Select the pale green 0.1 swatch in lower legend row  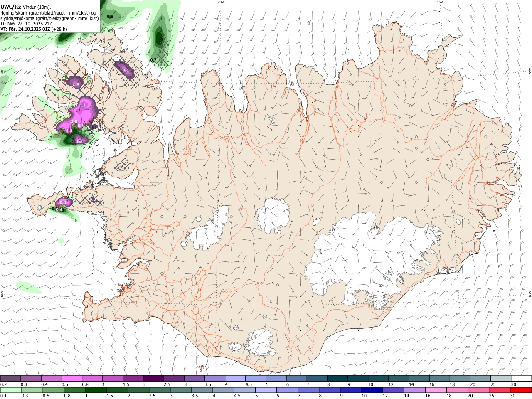(x=11, y=390)
